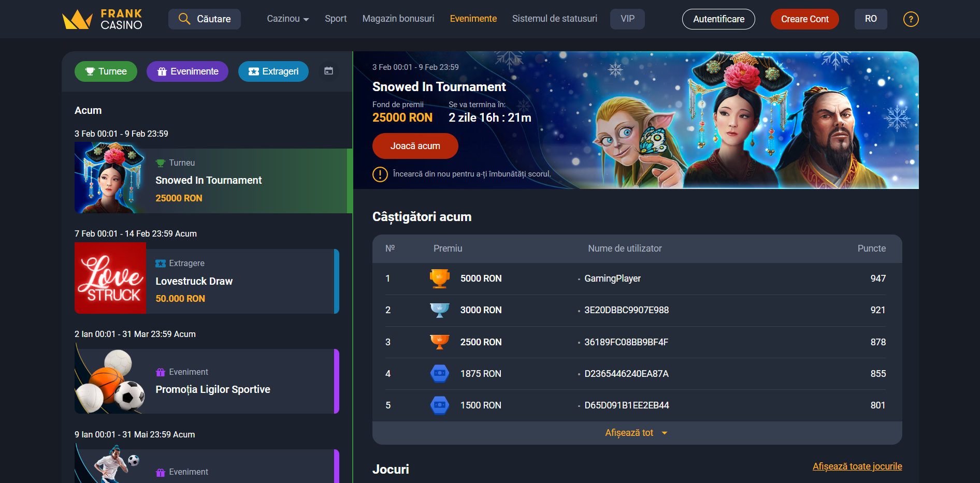Image resolution: width=980 pixels, height=483 pixels.
Task: Click the Snowed In Tournament banner title
Action: pos(439,87)
